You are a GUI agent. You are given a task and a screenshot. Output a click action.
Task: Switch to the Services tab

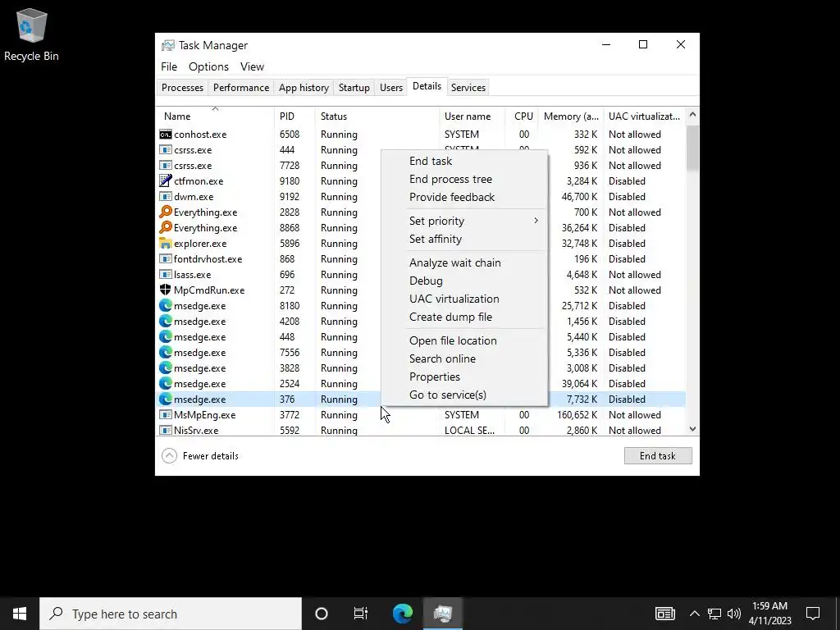pyautogui.click(x=468, y=87)
